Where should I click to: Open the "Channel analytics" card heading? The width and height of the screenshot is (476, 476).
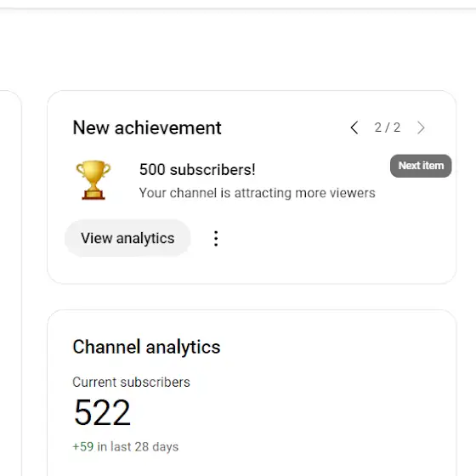click(146, 347)
